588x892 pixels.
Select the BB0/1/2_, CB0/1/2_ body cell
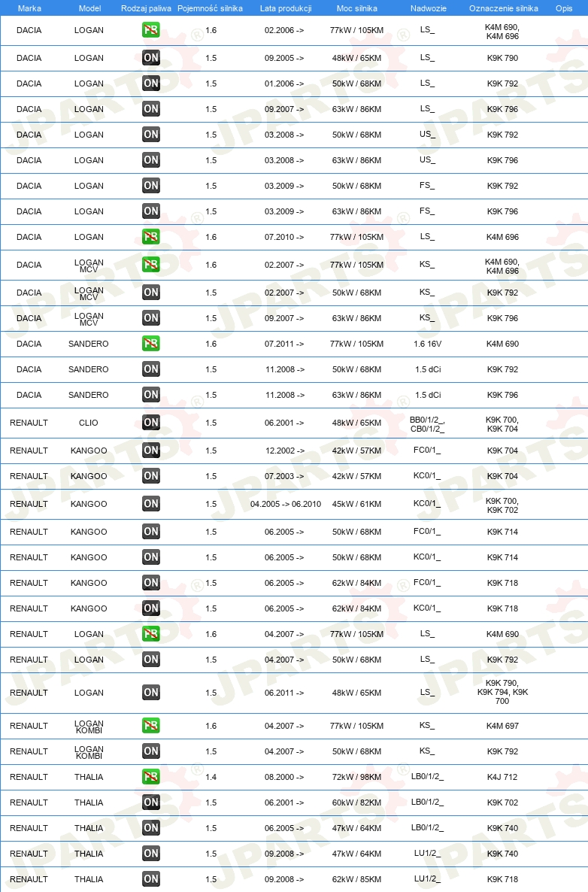coord(427,424)
